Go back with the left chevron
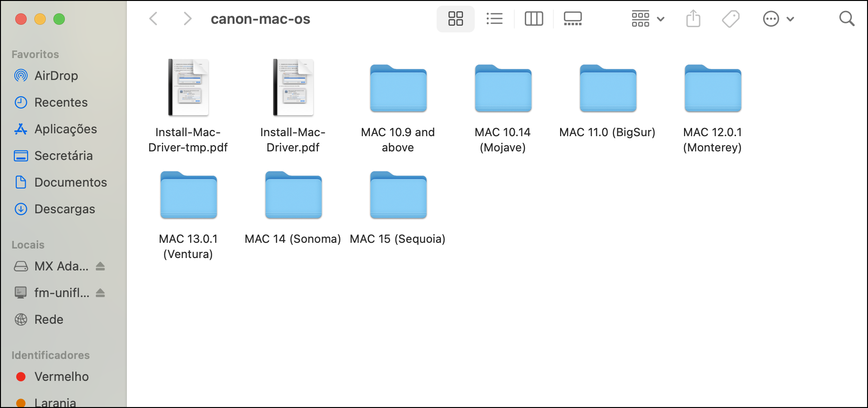The image size is (868, 408). [x=153, y=19]
